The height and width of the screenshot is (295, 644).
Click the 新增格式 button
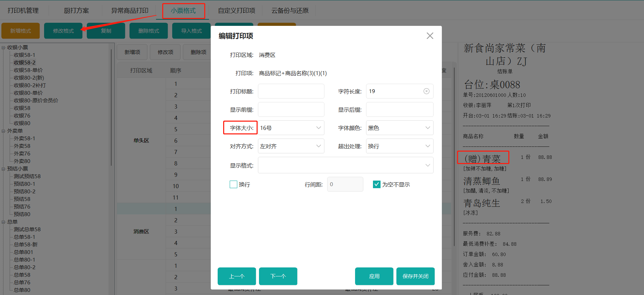21,31
